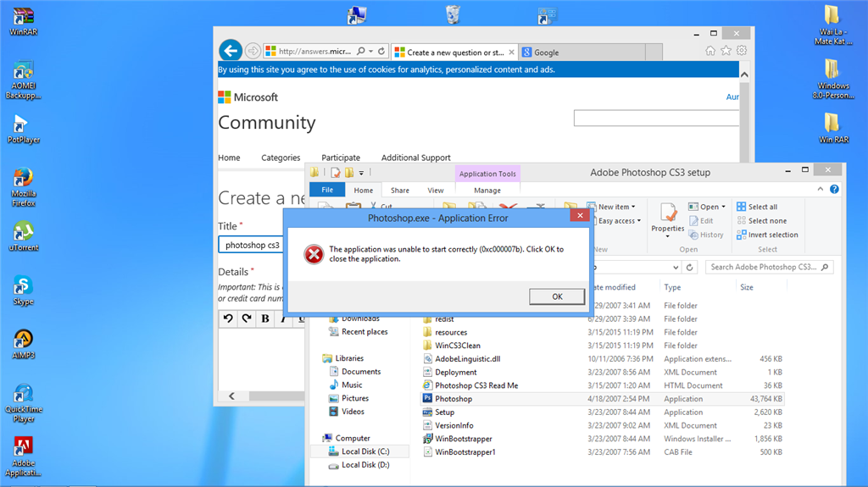Click browser back arrow button
The image size is (868, 487).
[231, 52]
